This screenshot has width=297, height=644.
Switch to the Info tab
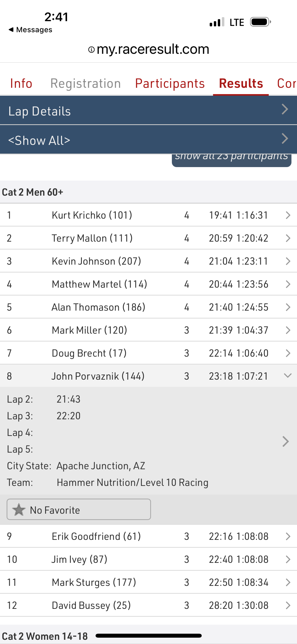click(x=21, y=84)
